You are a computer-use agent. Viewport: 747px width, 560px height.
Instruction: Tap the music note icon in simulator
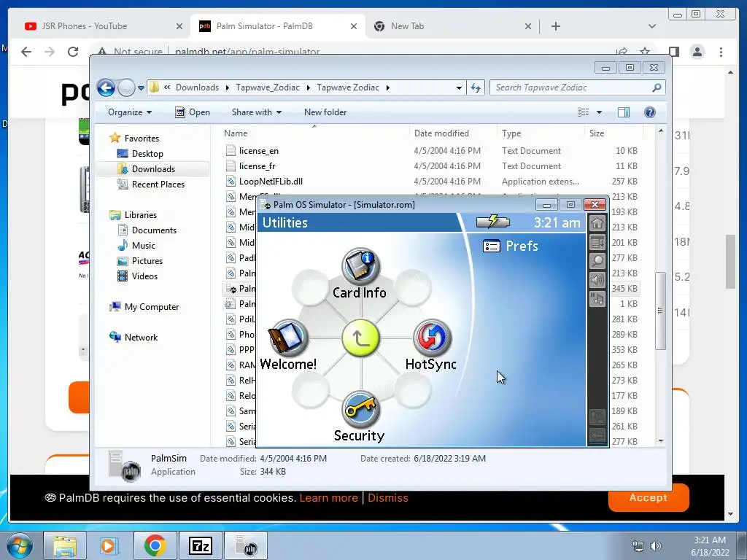(597, 299)
